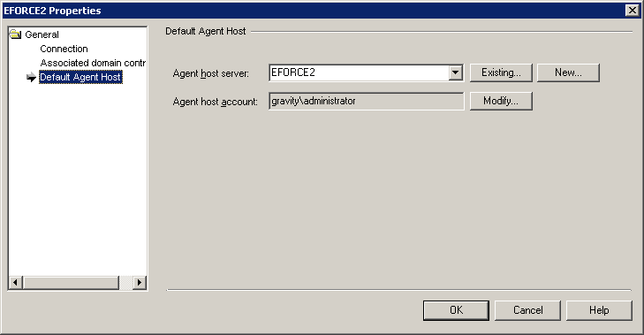Click the gravity\administrator account field
Screen dimensions: 644x335
[366, 101]
